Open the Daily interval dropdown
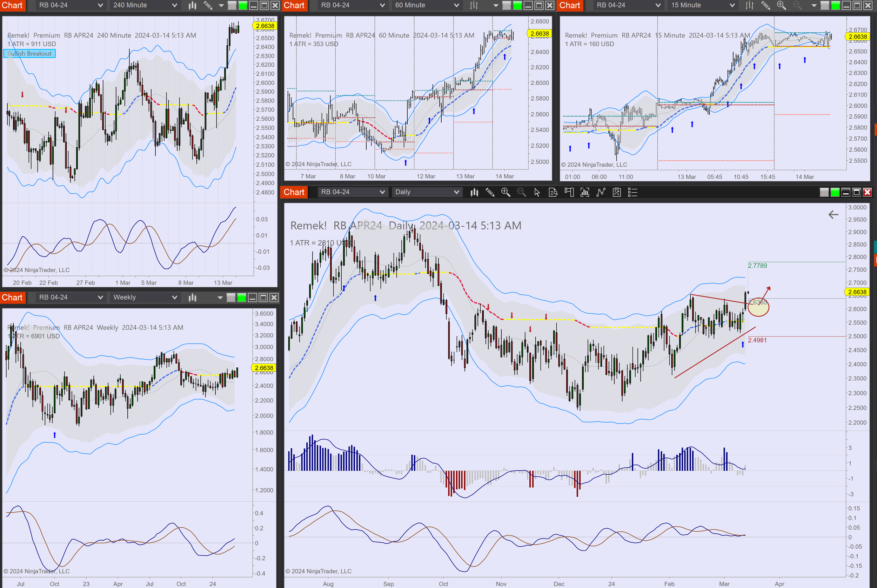The image size is (877, 588). 427,192
